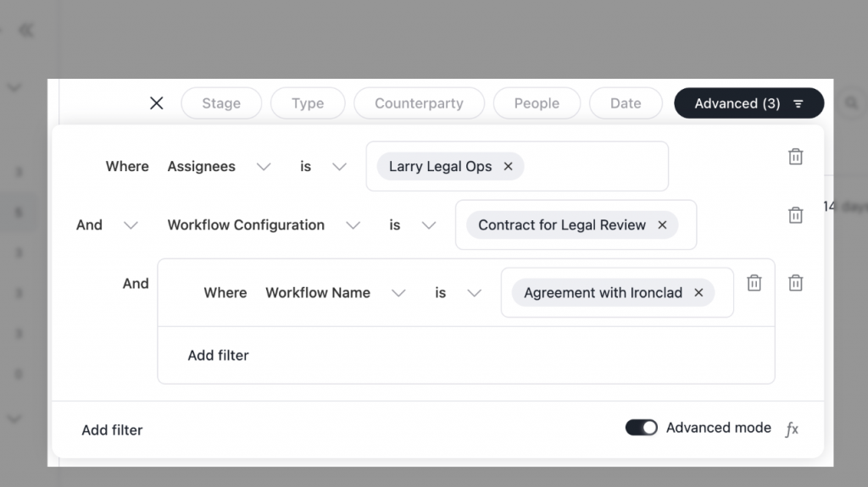Delete the Assignees filter row
The height and width of the screenshot is (487, 868).
(795, 157)
